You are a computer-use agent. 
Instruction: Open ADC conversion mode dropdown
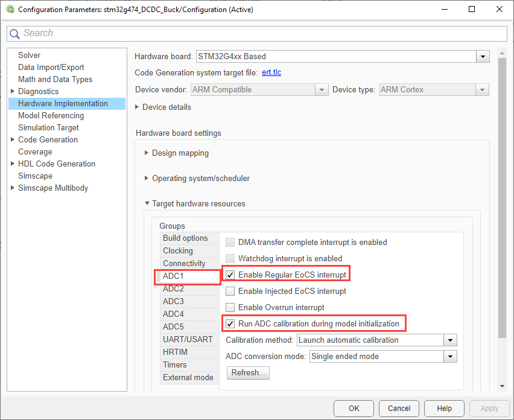(450, 357)
